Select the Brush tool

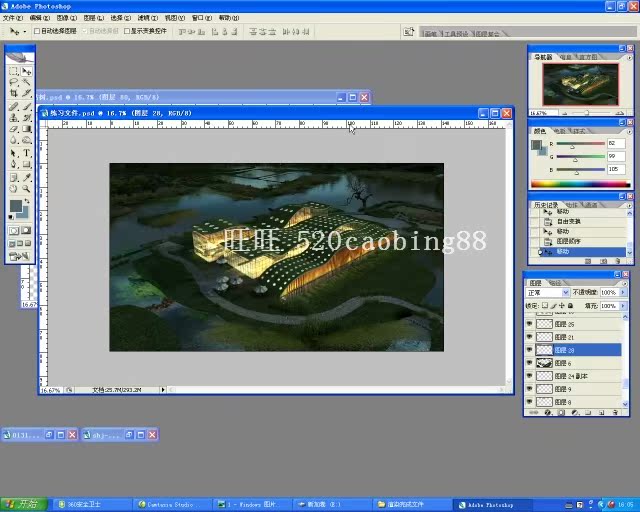pyautogui.click(x=27, y=107)
